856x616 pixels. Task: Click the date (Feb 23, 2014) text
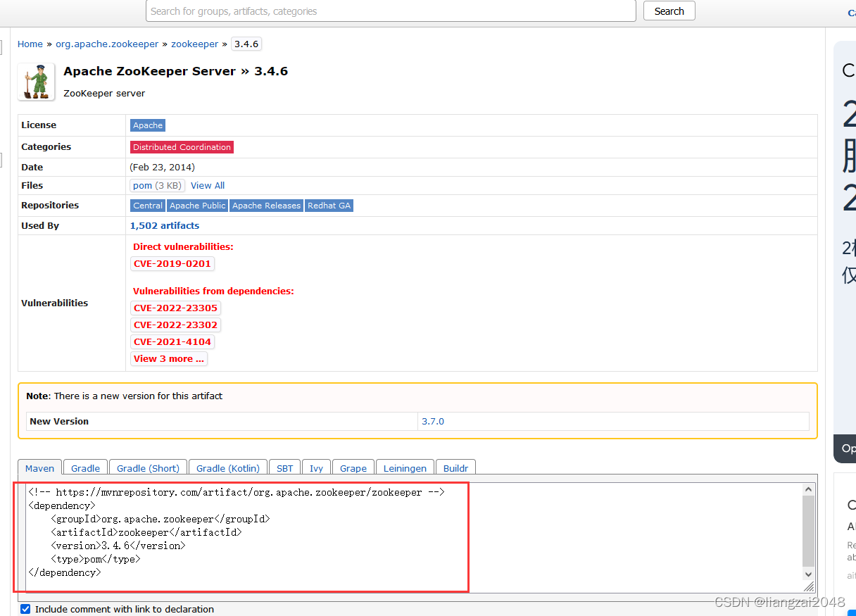pyautogui.click(x=162, y=168)
